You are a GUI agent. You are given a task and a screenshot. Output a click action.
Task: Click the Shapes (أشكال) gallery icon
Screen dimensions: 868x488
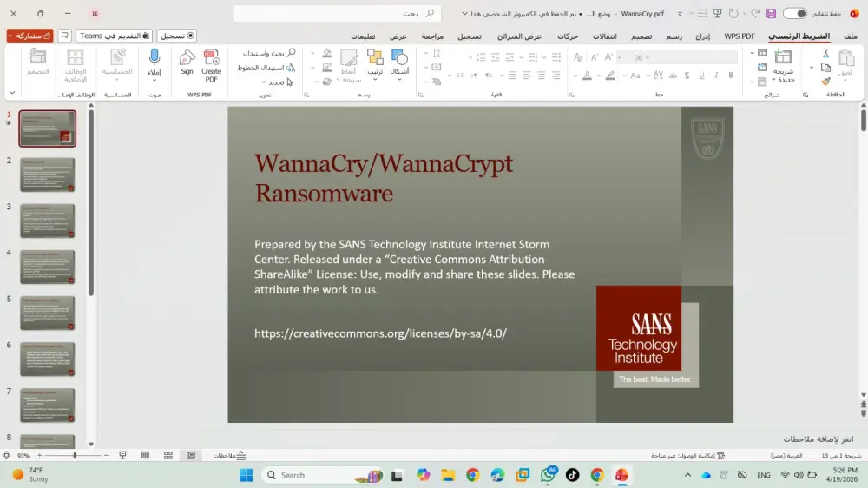point(399,57)
